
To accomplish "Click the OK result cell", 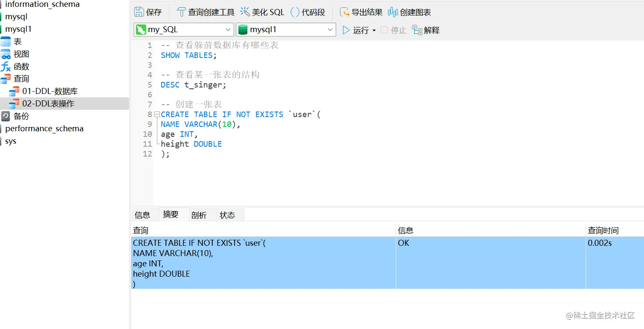I will point(491,263).
